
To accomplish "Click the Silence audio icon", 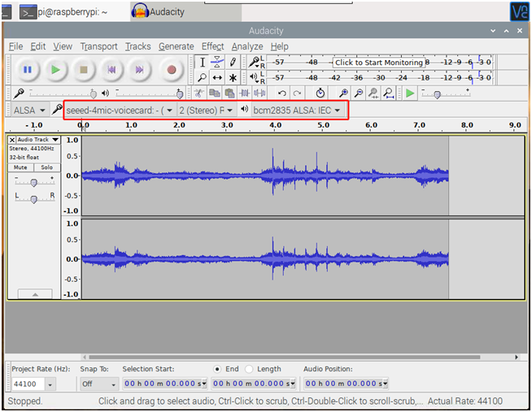I will point(259,93).
